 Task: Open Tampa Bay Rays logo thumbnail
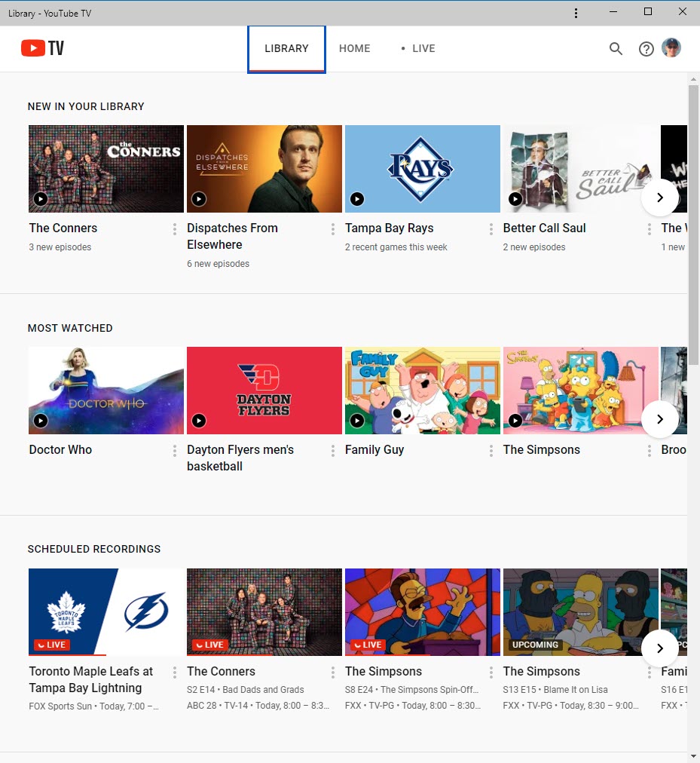pos(422,169)
